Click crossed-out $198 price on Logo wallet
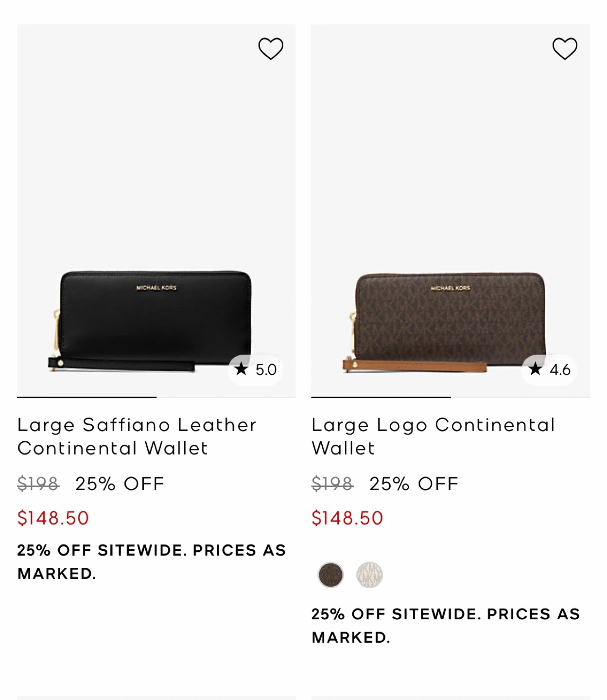607x700 pixels. point(332,484)
